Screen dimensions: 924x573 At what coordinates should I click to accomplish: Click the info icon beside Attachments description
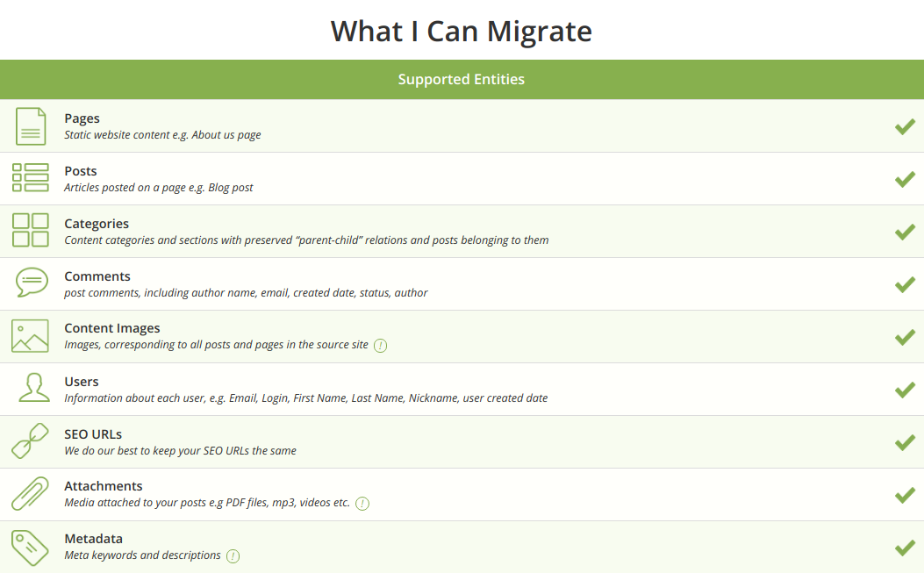coord(362,504)
